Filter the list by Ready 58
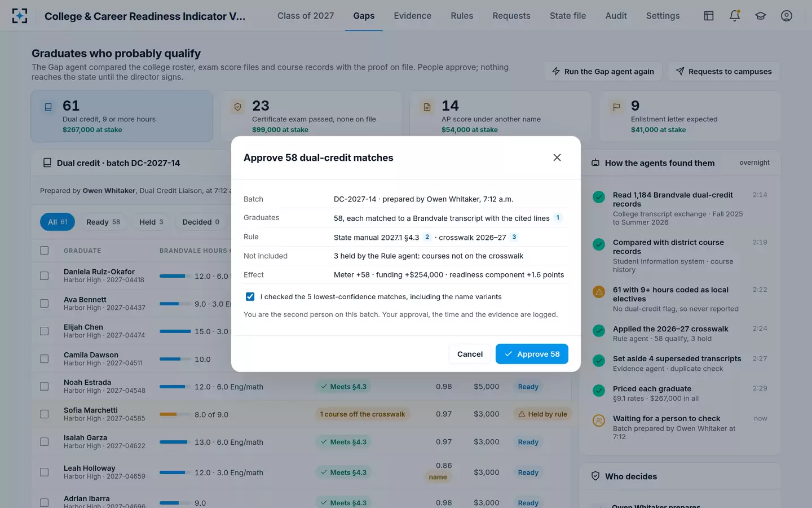This screenshot has width=812, height=508. coord(103,222)
